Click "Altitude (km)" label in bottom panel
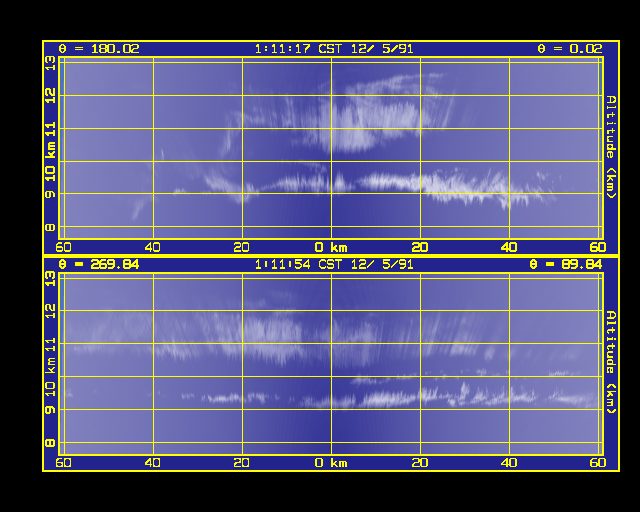Viewport: 640px width, 512px height. point(610,362)
